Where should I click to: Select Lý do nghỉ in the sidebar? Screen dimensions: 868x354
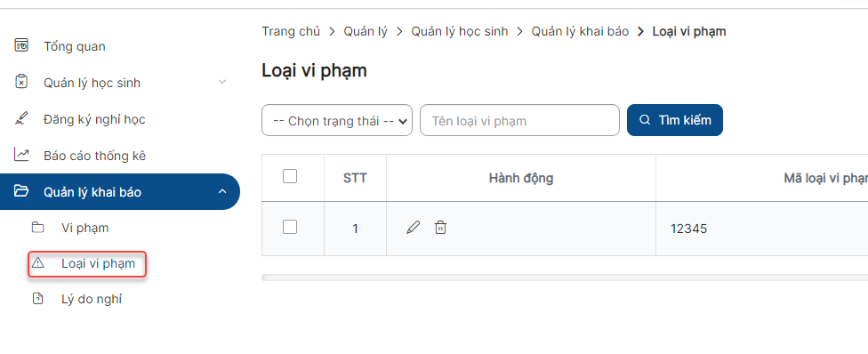(92, 299)
